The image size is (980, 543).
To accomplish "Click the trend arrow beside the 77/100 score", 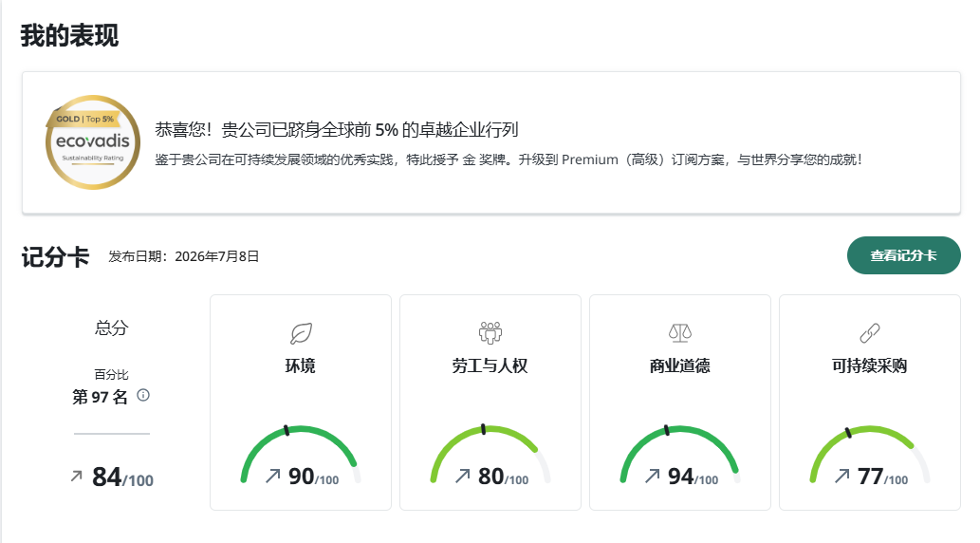I will (x=841, y=476).
